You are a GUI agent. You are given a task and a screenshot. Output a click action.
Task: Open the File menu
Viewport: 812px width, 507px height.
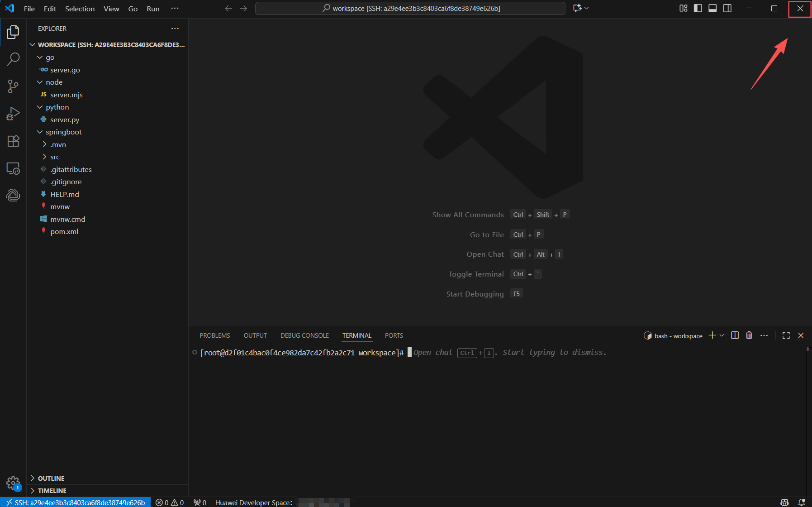29,9
